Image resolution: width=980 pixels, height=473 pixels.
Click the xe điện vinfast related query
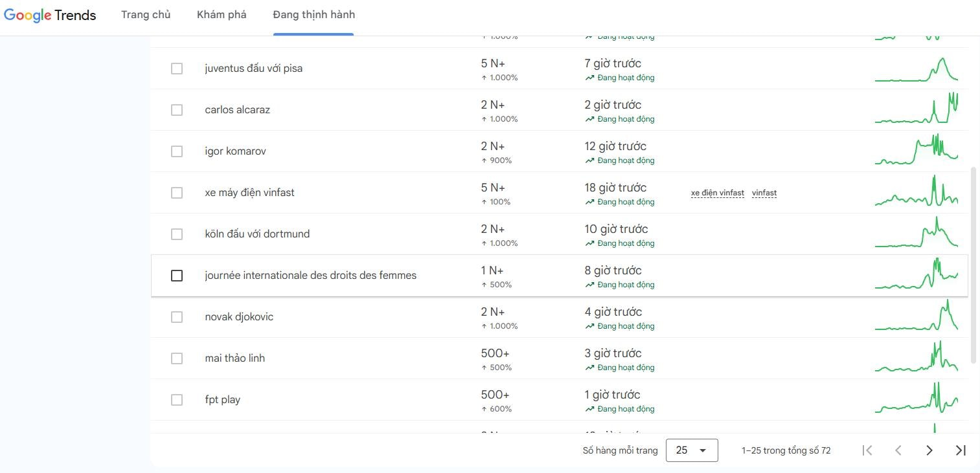tap(717, 193)
